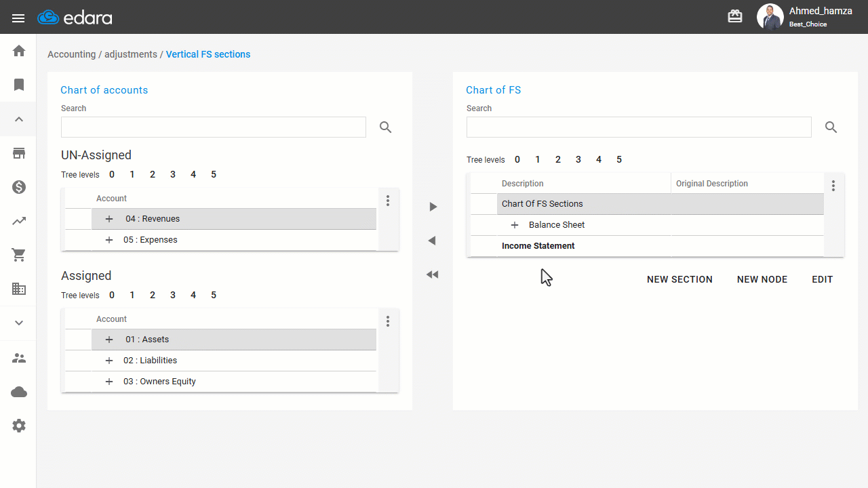
Task: Select Chart Of FS Sections row
Action: [647, 204]
